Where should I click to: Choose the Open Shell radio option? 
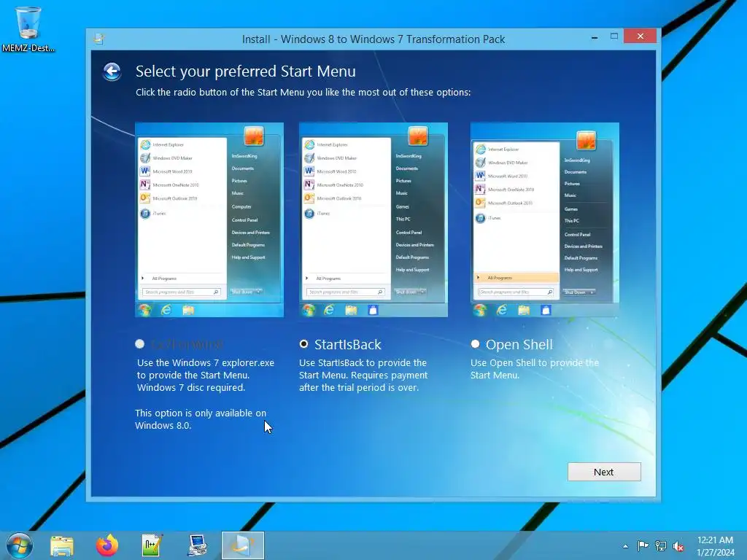click(475, 344)
